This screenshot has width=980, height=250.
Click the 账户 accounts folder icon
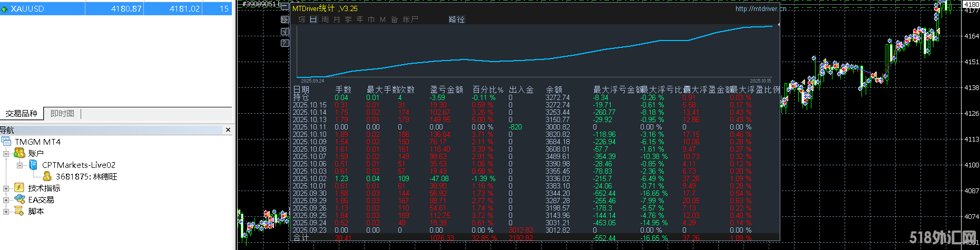(19, 153)
